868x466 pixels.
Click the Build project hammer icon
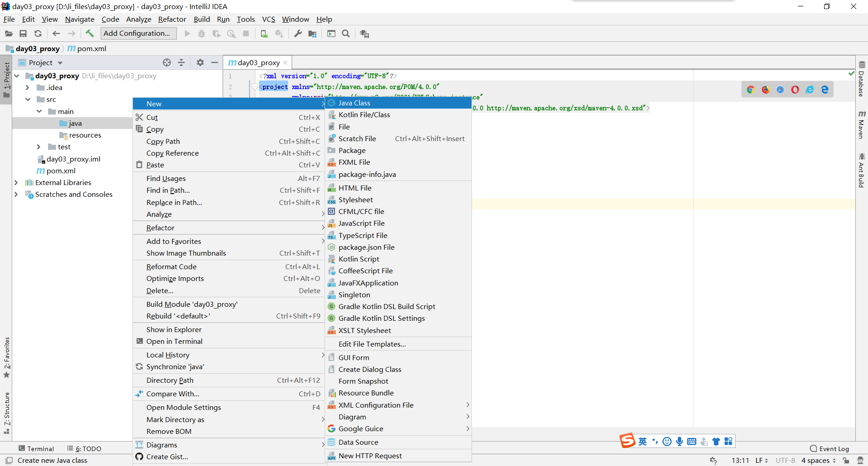(90, 33)
